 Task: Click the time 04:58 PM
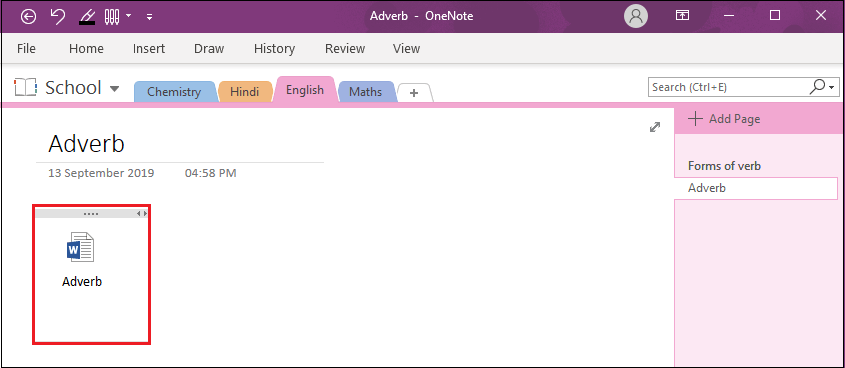click(x=211, y=173)
